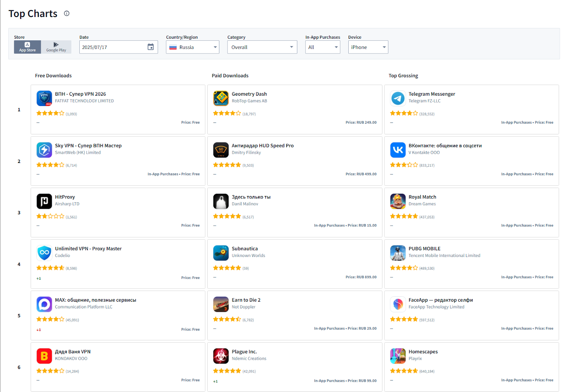
Task: Open the PUBG MOBILE app title link
Action: [424, 248]
